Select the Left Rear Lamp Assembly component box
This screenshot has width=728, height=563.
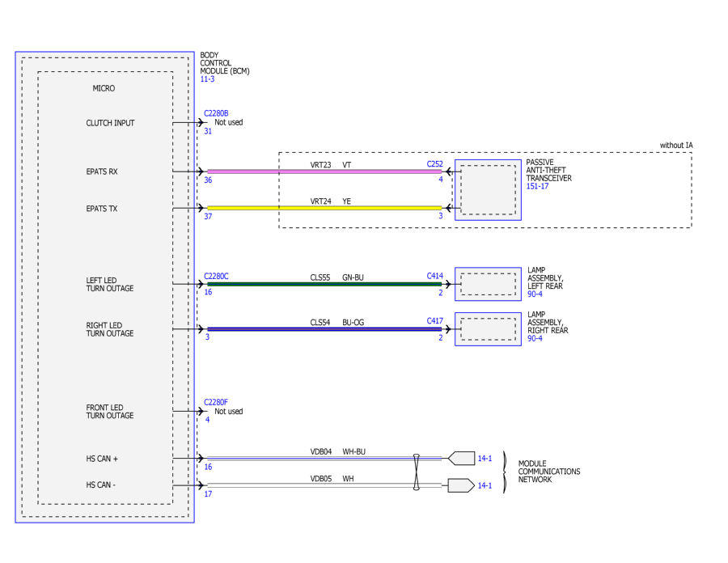click(488, 284)
